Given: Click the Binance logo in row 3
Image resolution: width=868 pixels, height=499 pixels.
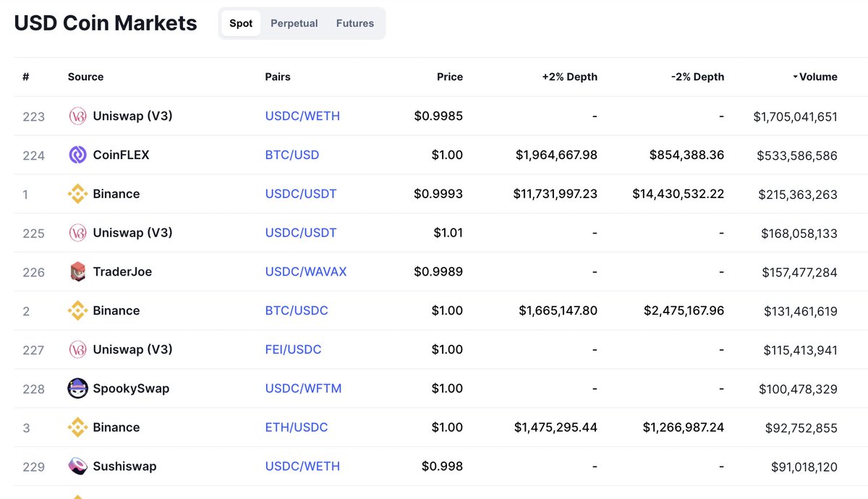Looking at the screenshot, I should (x=77, y=427).
